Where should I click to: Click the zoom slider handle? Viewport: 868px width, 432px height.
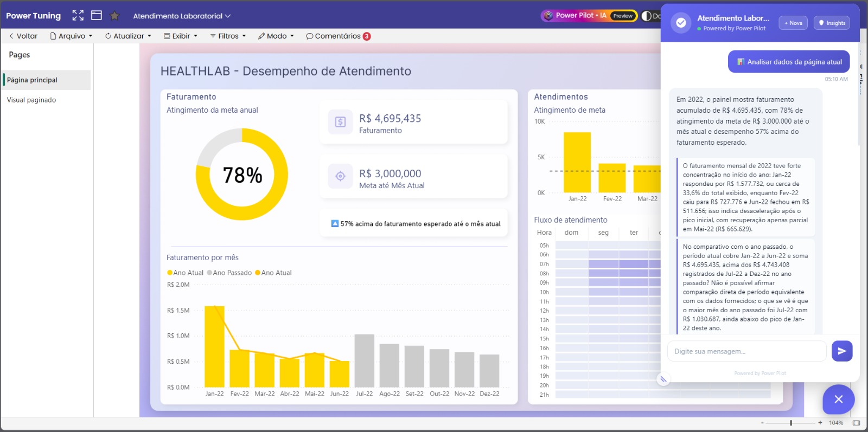(791, 423)
